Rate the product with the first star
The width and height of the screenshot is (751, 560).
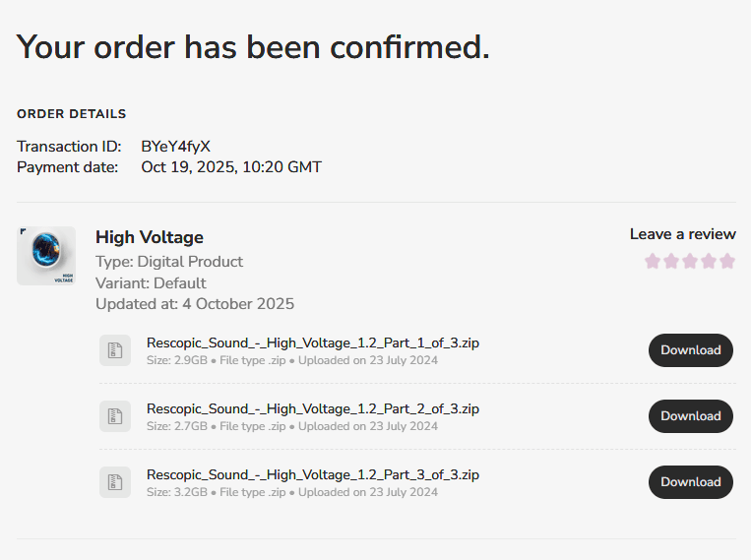[653, 261]
